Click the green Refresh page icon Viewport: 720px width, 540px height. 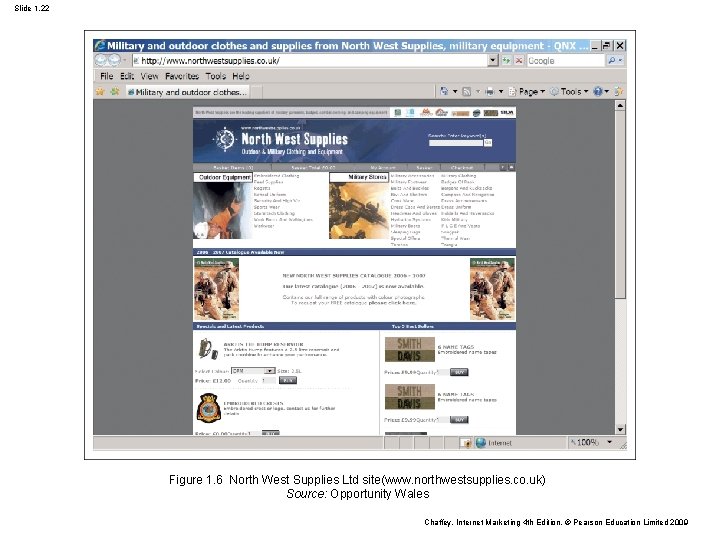(x=506, y=61)
